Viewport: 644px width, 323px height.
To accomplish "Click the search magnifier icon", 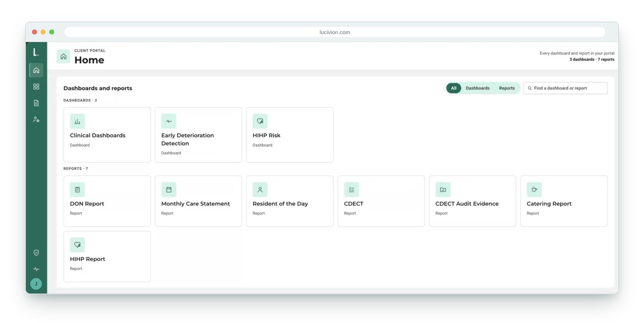I will point(529,88).
